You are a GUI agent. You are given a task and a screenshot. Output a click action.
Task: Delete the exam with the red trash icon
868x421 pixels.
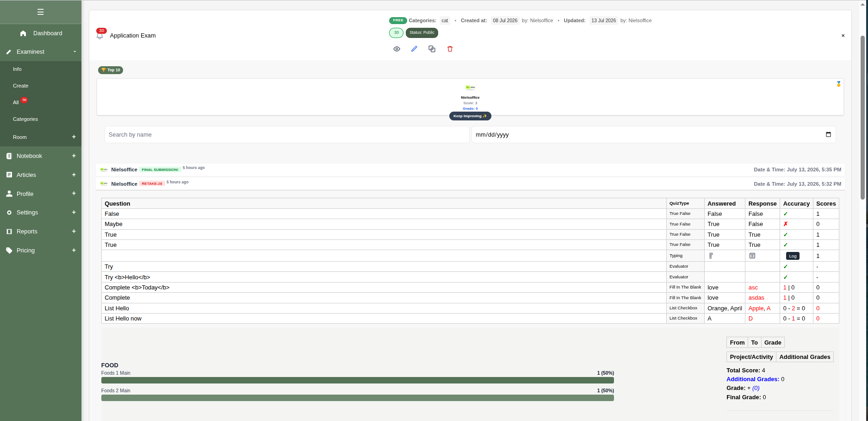[450, 49]
